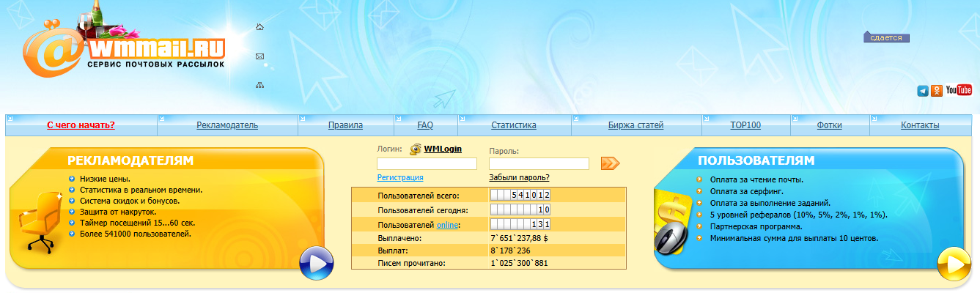Screen dimensions: 980x293
Task: Open the Telegram social icon
Action: [922, 91]
